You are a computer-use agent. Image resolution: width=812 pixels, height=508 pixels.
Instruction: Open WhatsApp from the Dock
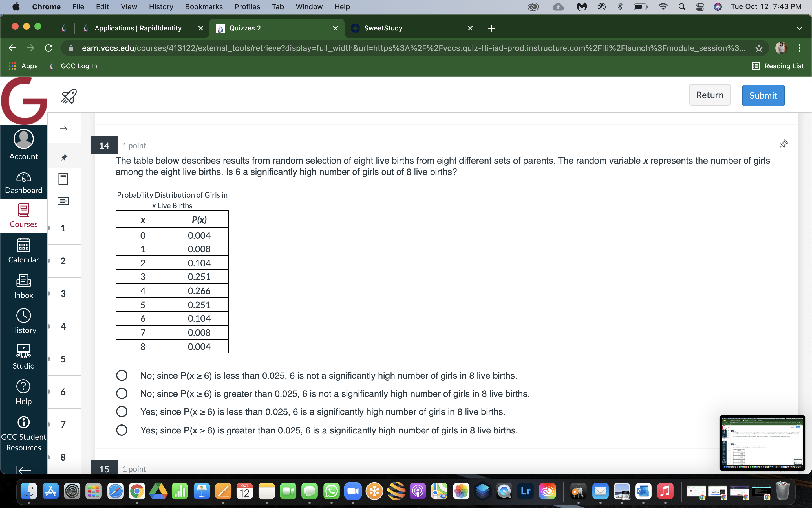click(x=331, y=492)
